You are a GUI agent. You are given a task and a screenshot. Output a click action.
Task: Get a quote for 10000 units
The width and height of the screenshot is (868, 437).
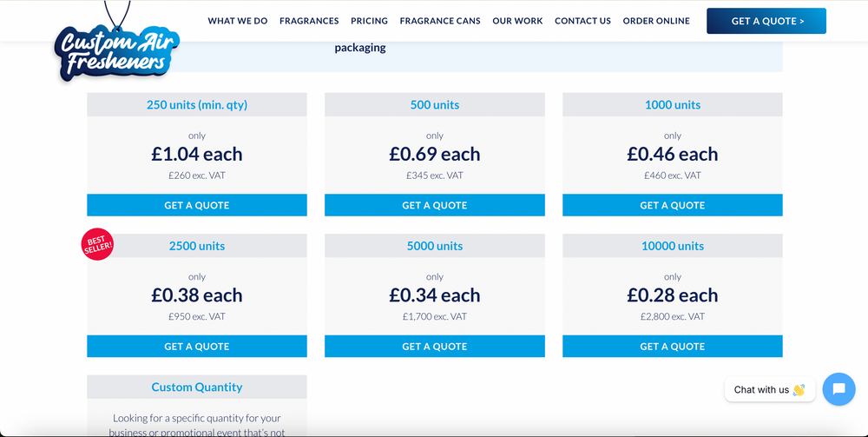(x=673, y=347)
